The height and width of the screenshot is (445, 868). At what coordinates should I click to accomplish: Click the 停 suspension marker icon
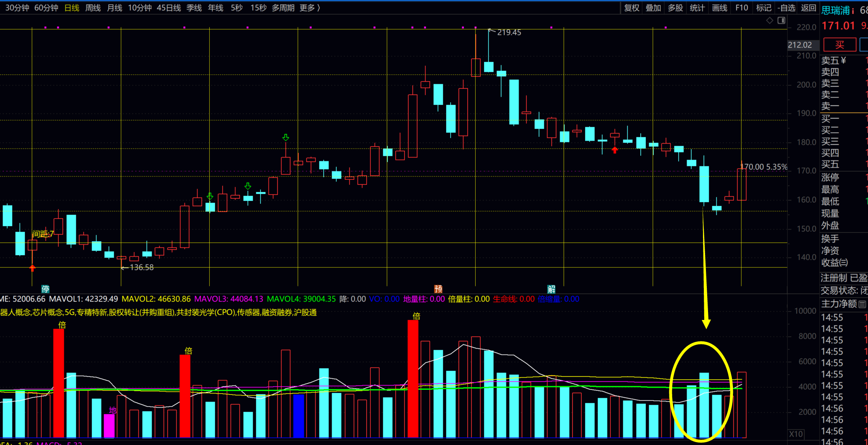click(x=45, y=289)
